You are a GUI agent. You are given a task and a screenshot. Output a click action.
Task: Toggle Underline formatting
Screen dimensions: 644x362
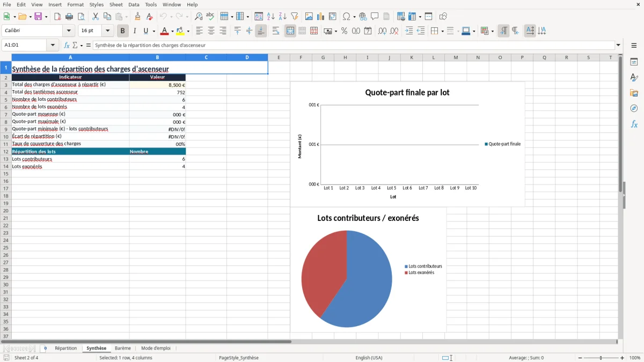pyautogui.click(x=145, y=31)
